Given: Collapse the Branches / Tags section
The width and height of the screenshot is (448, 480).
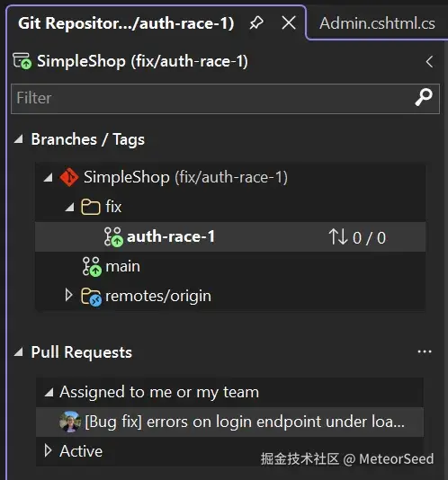Looking at the screenshot, I should [19, 139].
